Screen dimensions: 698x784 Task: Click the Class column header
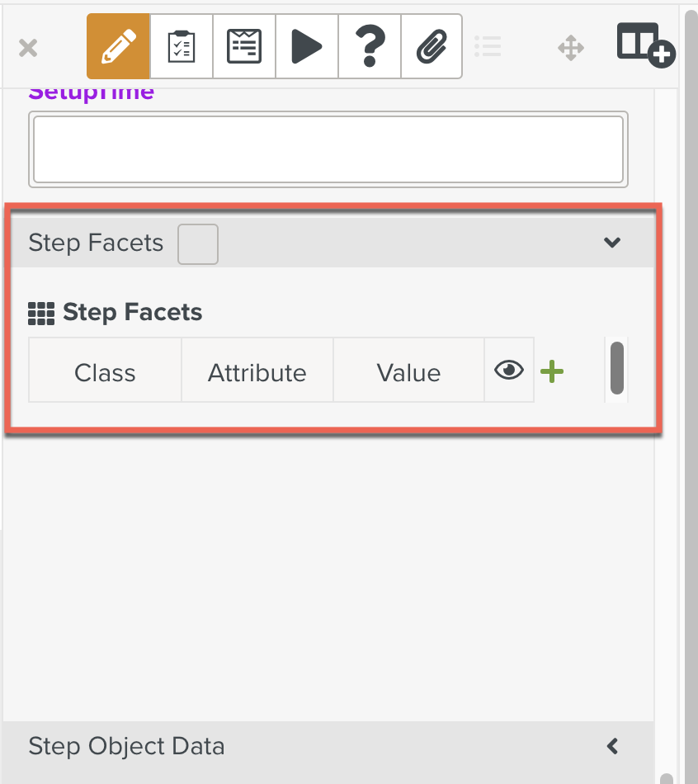pyautogui.click(x=105, y=373)
